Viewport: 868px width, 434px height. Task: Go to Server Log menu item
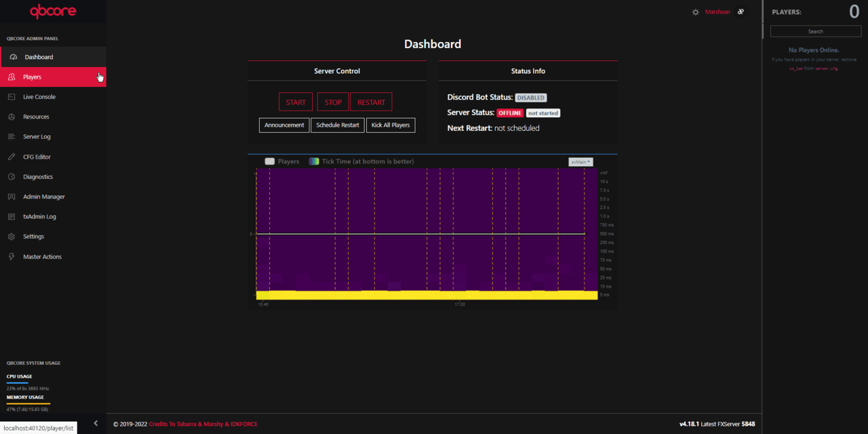tap(37, 137)
